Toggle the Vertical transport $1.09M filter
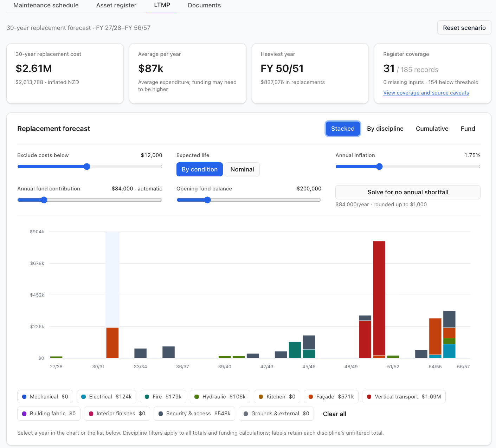The width and height of the screenshot is (496, 448). pyautogui.click(x=404, y=397)
